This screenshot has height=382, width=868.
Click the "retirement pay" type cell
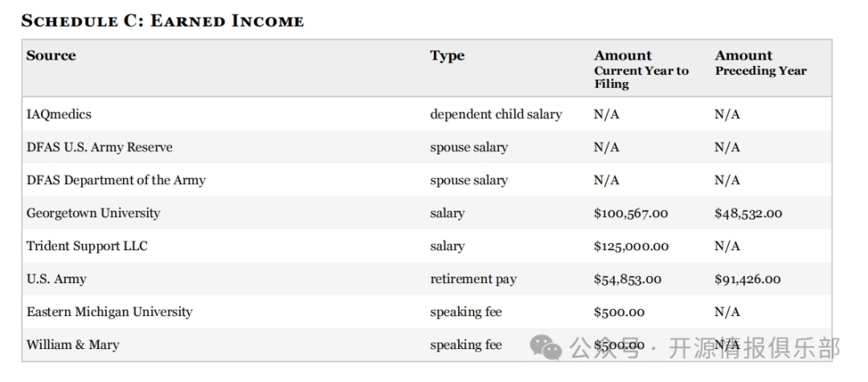pyautogui.click(x=473, y=279)
